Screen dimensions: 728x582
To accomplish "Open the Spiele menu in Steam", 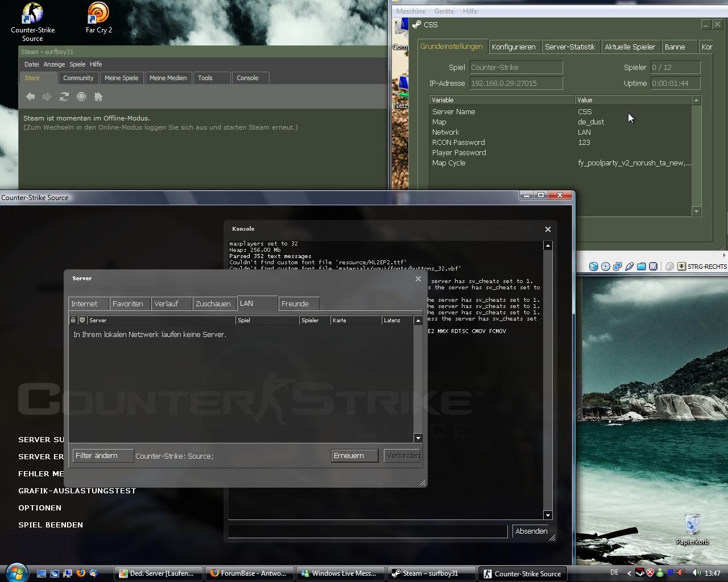I will [77, 64].
